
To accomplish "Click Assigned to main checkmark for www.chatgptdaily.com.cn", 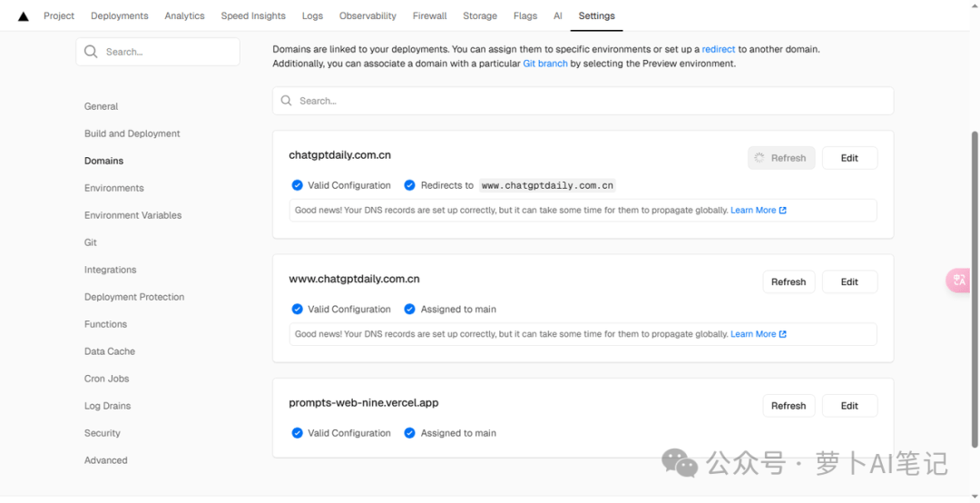I will click(409, 309).
